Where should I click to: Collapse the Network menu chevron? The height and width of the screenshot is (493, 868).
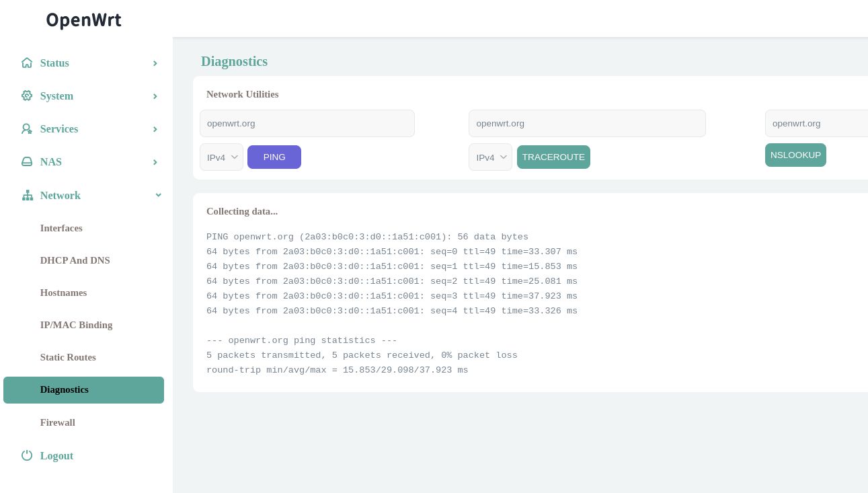[x=159, y=195]
